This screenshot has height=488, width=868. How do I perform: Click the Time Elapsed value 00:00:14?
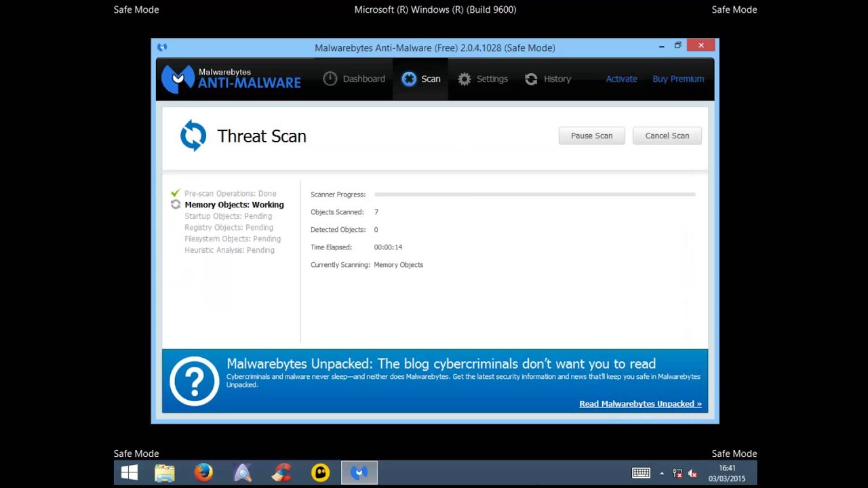388,247
